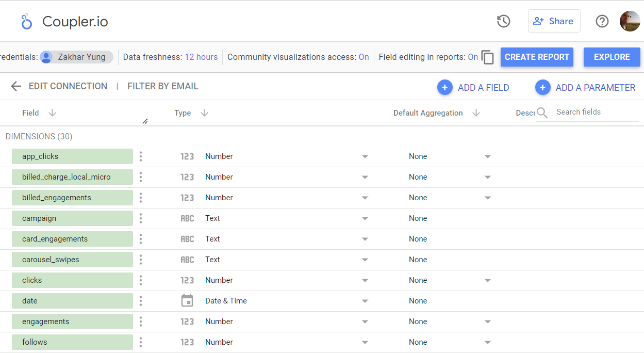Toggle Field editing in reports On

coord(473,57)
